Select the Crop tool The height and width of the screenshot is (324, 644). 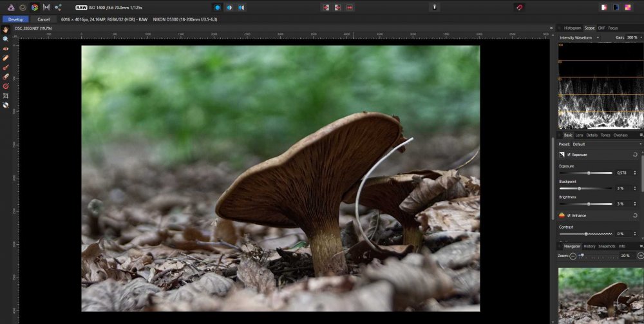pyautogui.click(x=6, y=95)
